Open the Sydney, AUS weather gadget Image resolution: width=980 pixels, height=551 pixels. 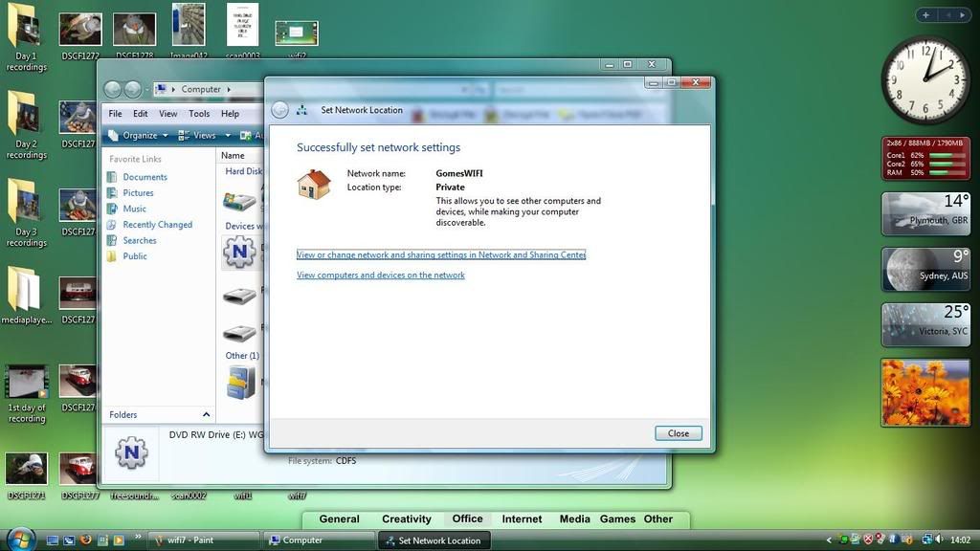(925, 269)
